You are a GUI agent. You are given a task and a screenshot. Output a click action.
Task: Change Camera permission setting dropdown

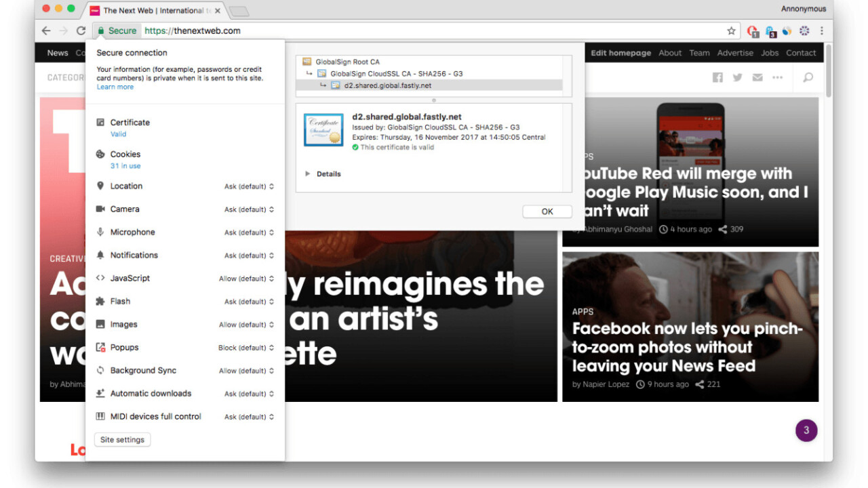(249, 209)
